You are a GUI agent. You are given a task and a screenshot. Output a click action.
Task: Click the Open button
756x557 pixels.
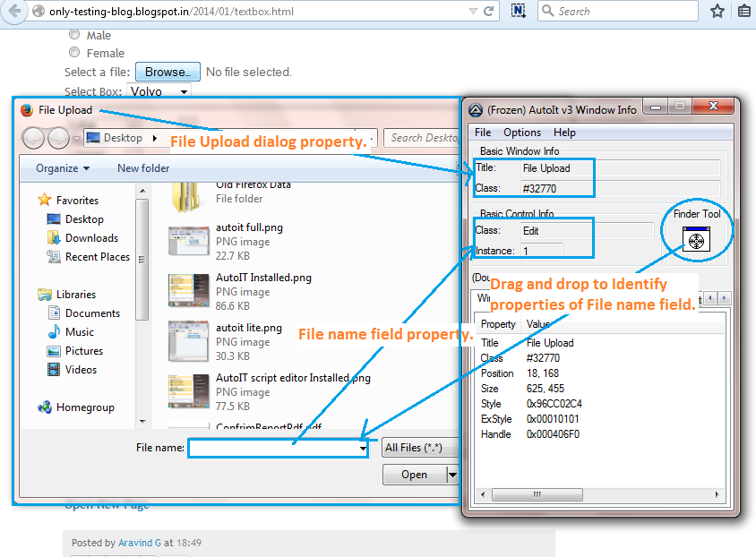[414, 475]
